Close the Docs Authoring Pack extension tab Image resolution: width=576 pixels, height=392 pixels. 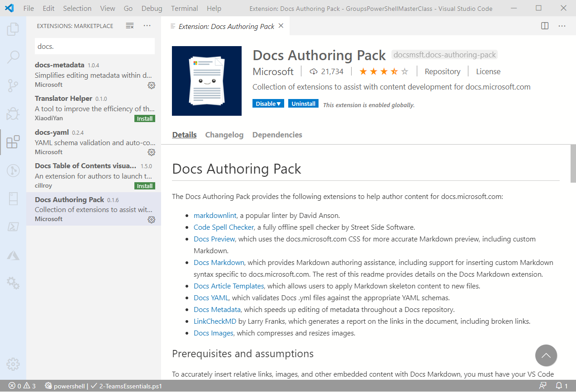point(281,26)
